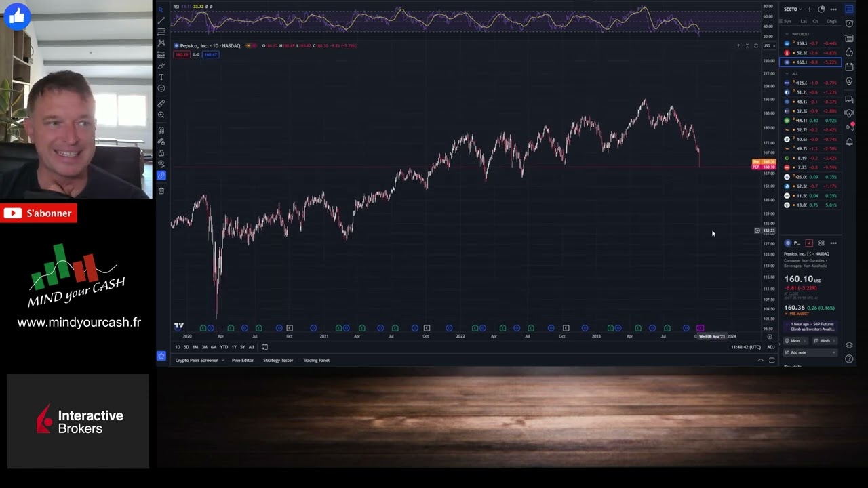Open the ideas lightbulb sidebar icon
This screenshot has width=868, height=488.
pyautogui.click(x=849, y=81)
